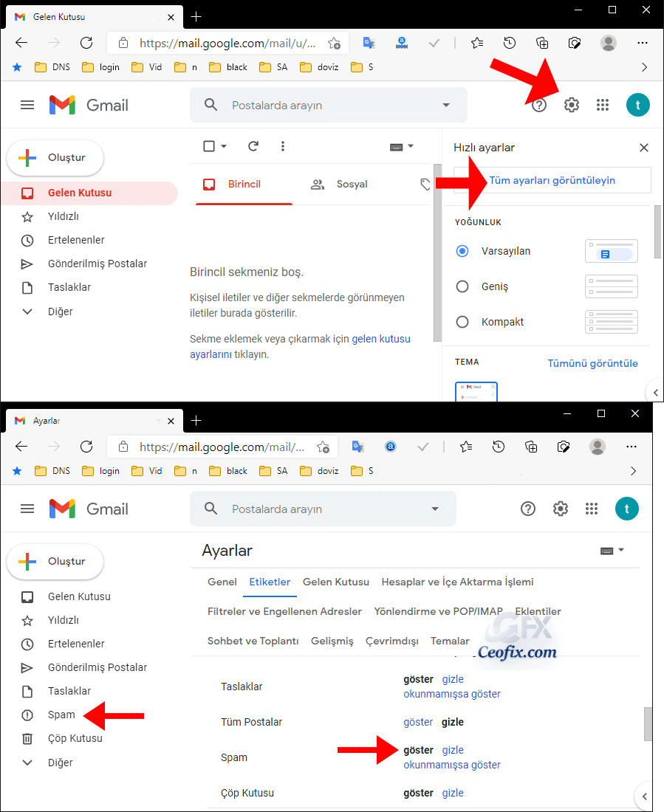
Task: Set Taslaklar label to 'gizle'
Action: coord(453,679)
